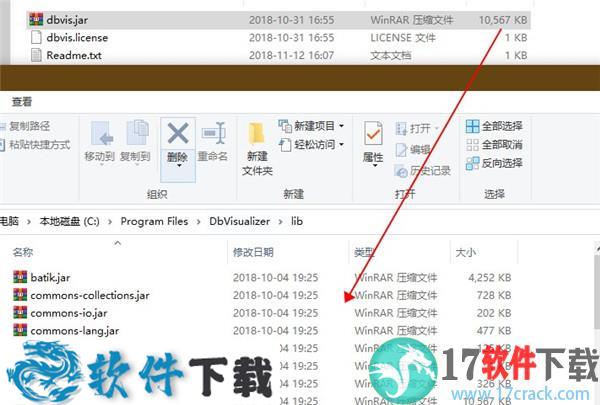Click the commons-collections.jar WinRAR icon
600x405 pixels.
click(20, 295)
